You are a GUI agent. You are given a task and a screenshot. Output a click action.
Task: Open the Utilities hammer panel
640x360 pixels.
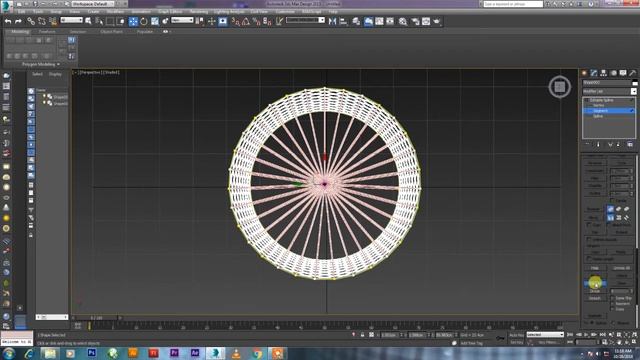click(632, 73)
